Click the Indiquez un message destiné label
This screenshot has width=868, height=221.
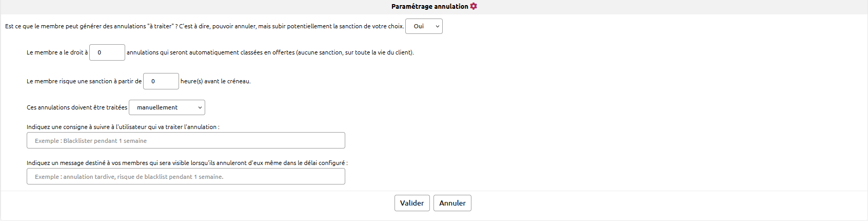pyautogui.click(x=187, y=163)
